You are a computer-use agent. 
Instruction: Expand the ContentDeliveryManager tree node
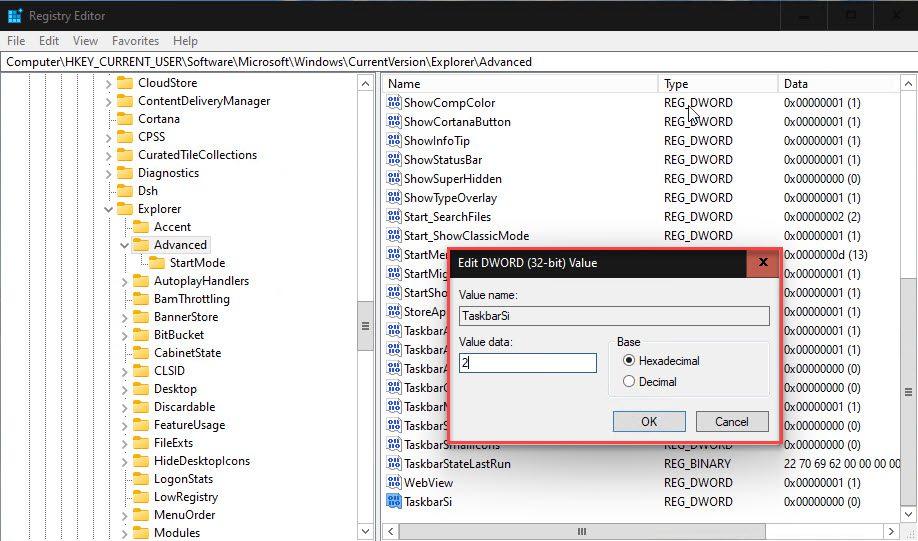(x=108, y=101)
